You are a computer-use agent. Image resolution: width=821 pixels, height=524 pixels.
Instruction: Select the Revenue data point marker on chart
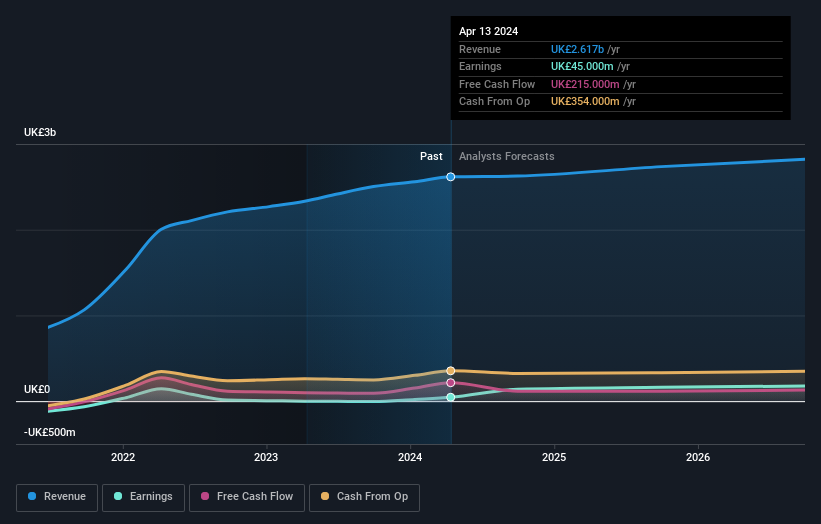point(450,177)
